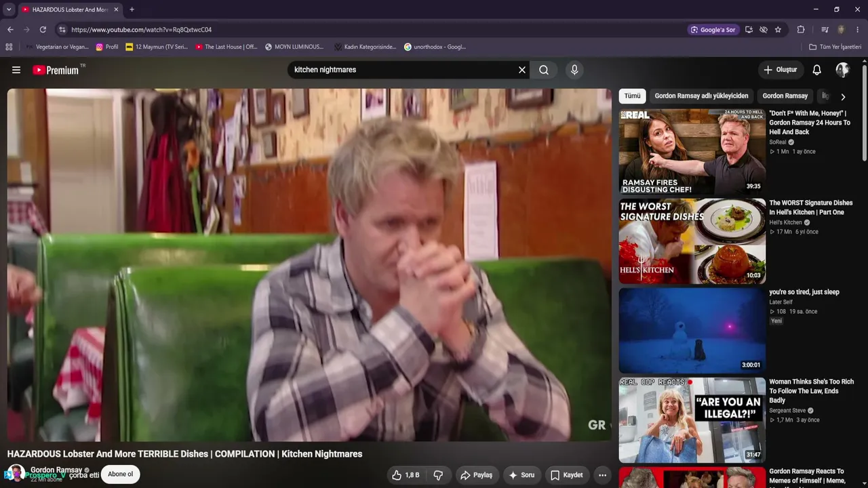Open apps grid in bookmarks bar
868x488 pixels.
point(9,47)
